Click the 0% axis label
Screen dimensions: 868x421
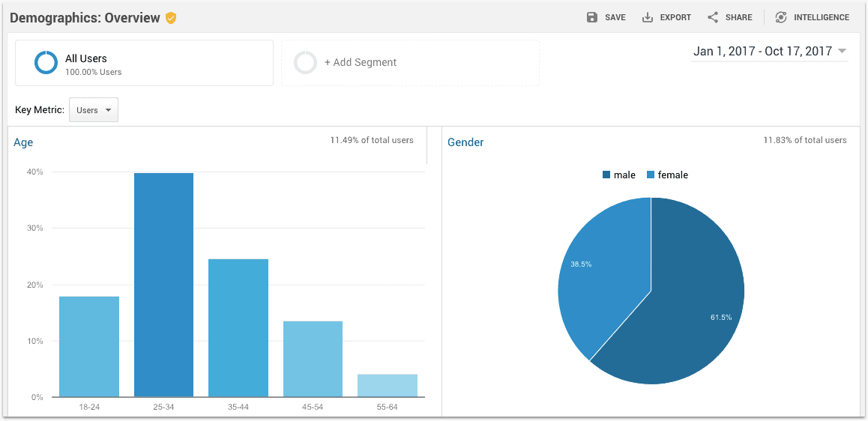(38, 397)
